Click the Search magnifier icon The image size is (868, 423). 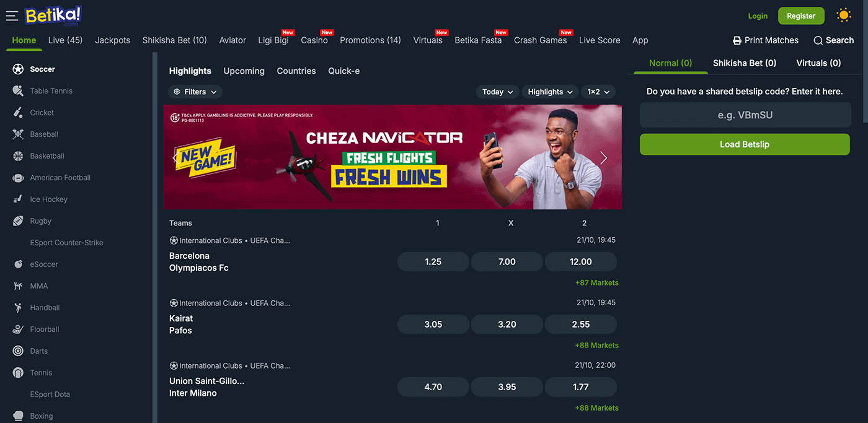coord(818,40)
